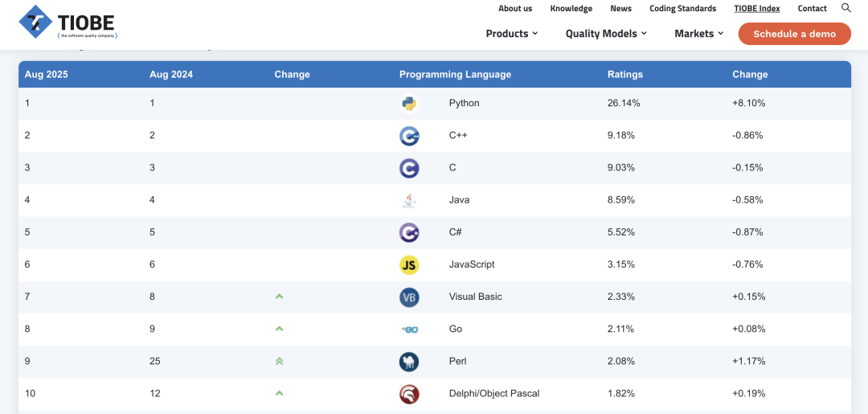Image resolution: width=868 pixels, height=414 pixels.
Task: Click the C# logo icon
Action: tap(409, 232)
